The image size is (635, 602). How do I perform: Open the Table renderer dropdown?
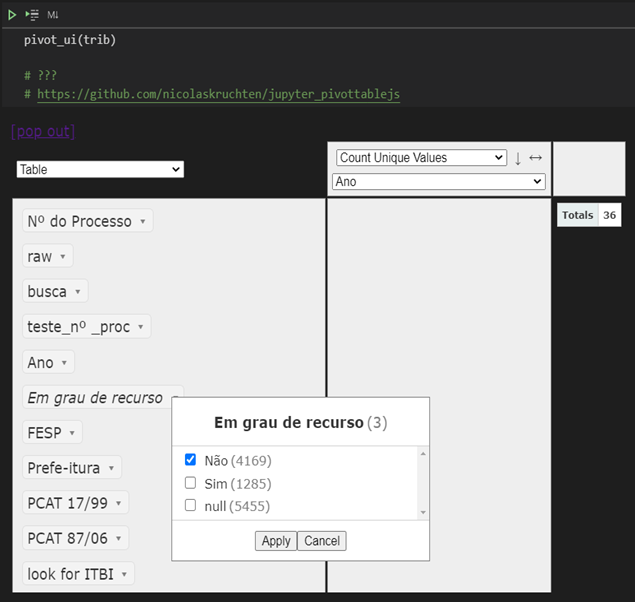pyautogui.click(x=100, y=169)
